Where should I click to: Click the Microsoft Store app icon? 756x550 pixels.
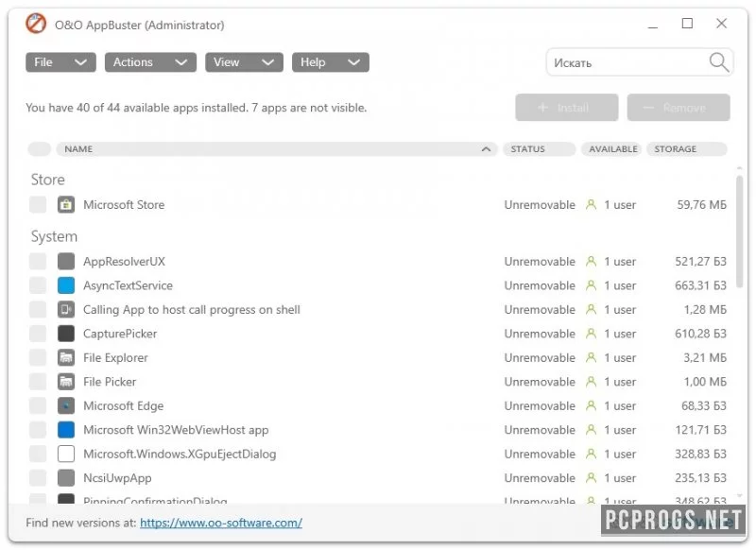(66, 205)
